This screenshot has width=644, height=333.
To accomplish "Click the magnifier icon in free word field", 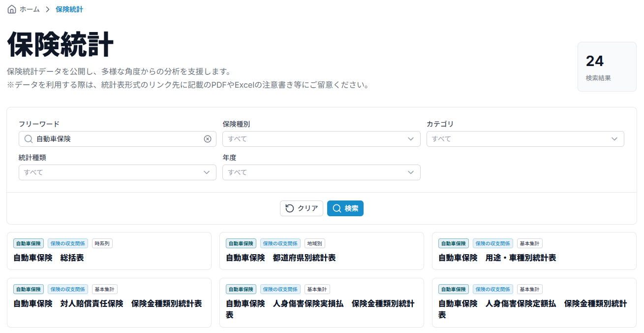I will pyautogui.click(x=29, y=139).
